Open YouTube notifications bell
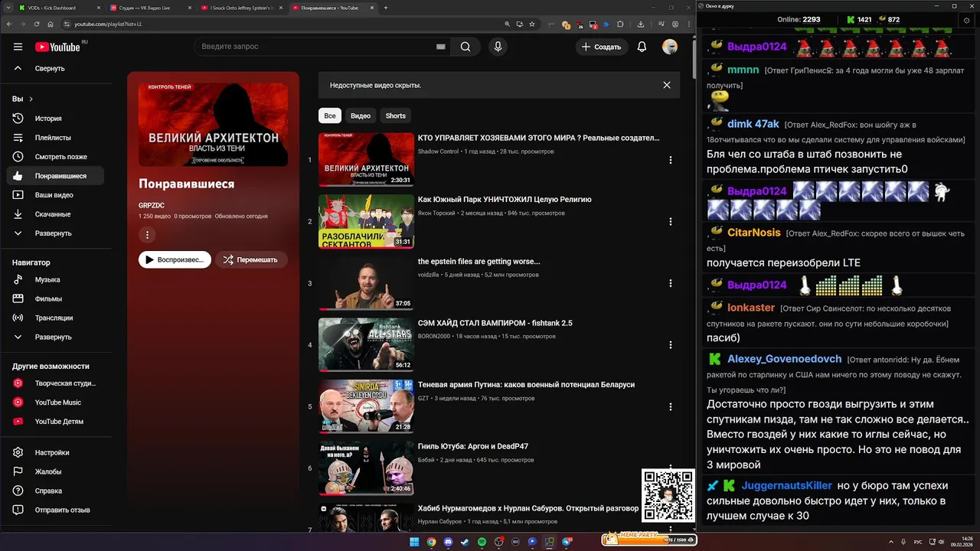Image resolution: width=980 pixels, height=551 pixels. [642, 47]
